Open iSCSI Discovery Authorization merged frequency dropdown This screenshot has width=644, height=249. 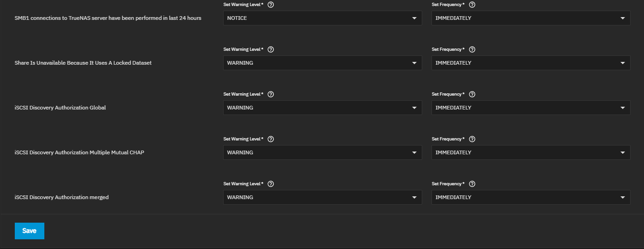coord(530,197)
